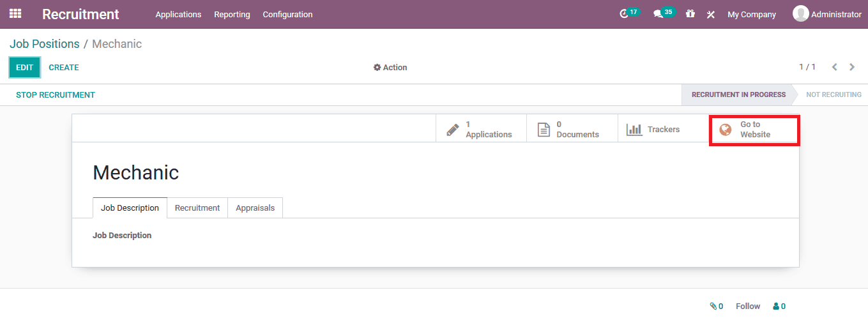Image resolution: width=868 pixels, height=325 pixels.
Task: Navigate to Job Positions breadcrumb
Action: click(45, 44)
